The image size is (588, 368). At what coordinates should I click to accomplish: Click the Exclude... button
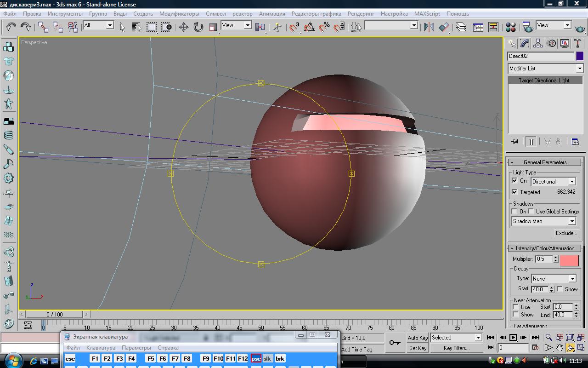pyautogui.click(x=566, y=233)
